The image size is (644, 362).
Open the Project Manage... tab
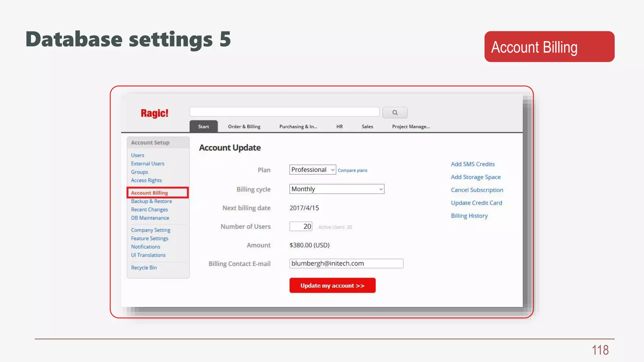coord(411,126)
